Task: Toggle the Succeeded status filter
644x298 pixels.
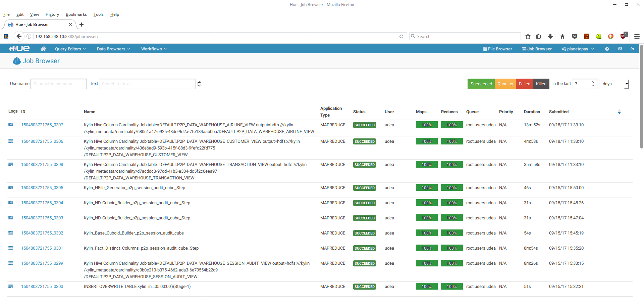Action: pos(481,84)
